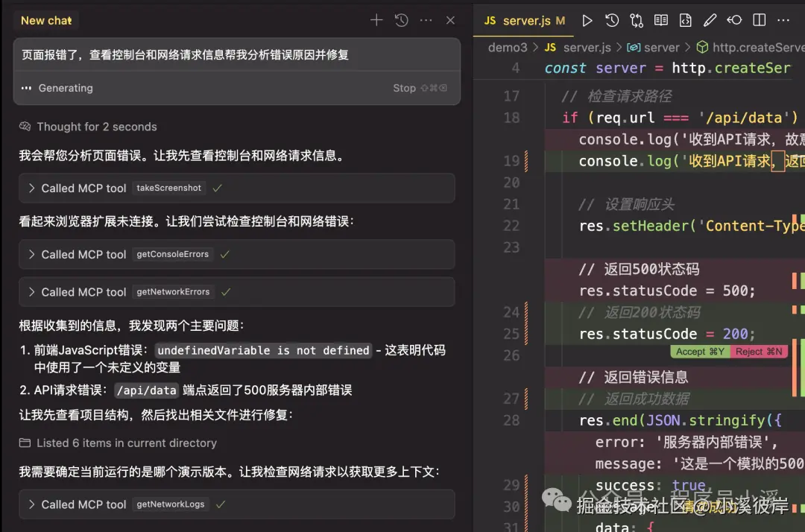Open source control compare changes icon
This screenshot has height=532, width=805.
[637, 21]
